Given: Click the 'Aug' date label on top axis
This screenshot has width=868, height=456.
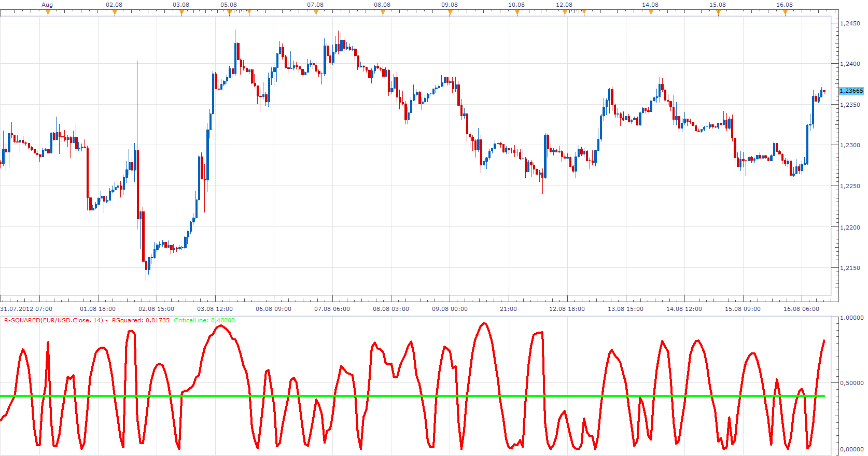Looking at the screenshot, I should point(47,5).
